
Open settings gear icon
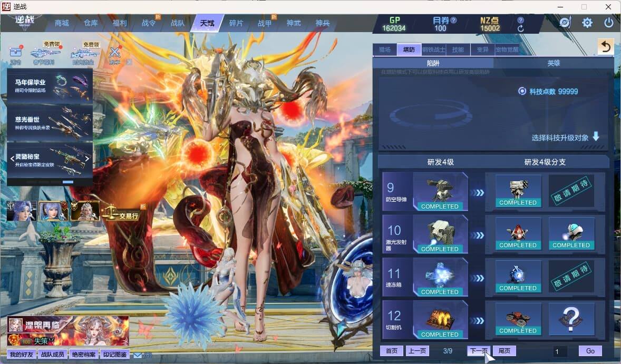click(x=587, y=23)
